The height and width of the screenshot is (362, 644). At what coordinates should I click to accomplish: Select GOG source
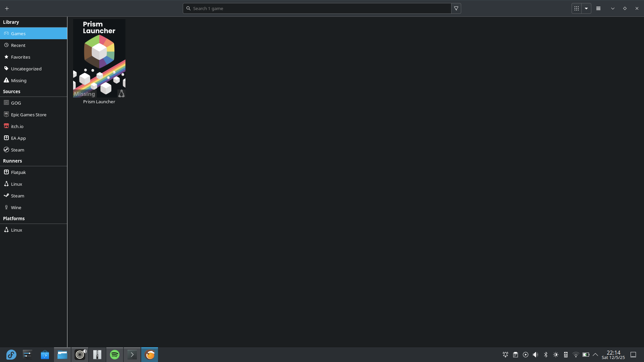point(34,103)
